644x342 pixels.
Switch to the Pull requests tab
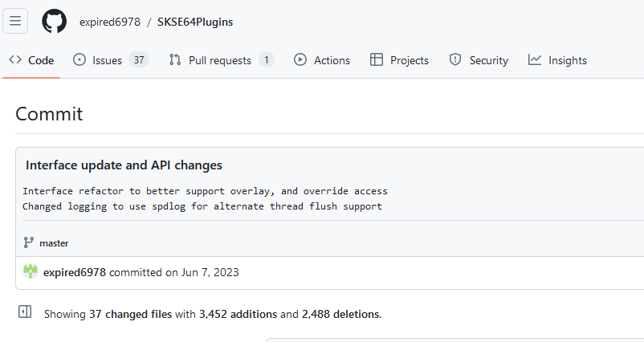coord(220,60)
